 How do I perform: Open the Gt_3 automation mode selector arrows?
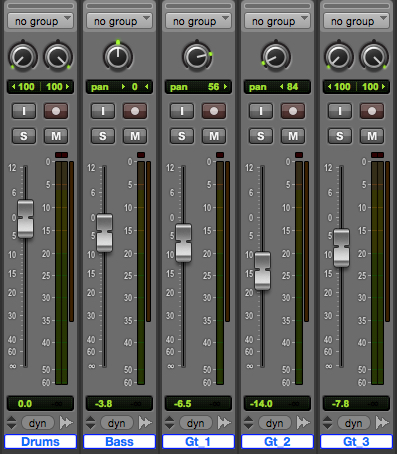tap(328, 423)
